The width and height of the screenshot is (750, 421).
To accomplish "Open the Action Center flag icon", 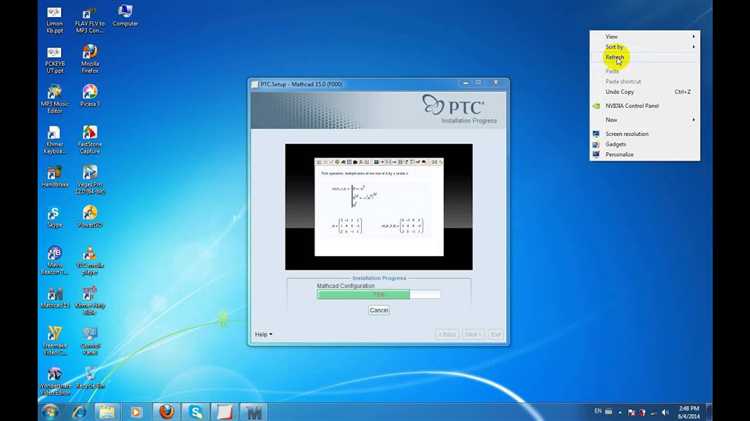I will [x=631, y=412].
